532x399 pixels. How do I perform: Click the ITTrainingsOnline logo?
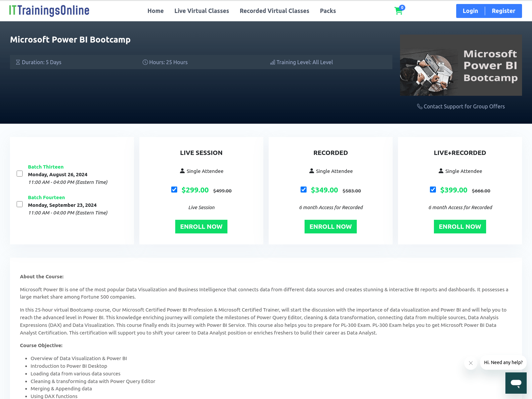tap(49, 11)
